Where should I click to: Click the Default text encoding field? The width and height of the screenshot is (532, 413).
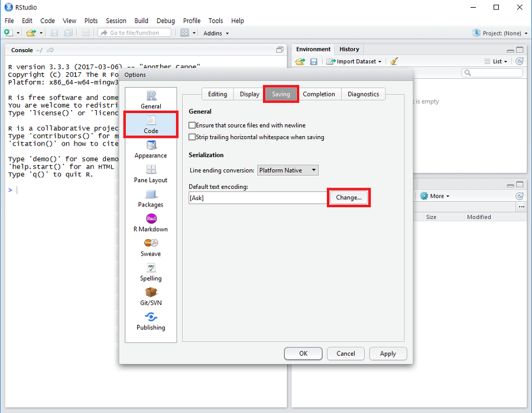pyautogui.click(x=258, y=198)
